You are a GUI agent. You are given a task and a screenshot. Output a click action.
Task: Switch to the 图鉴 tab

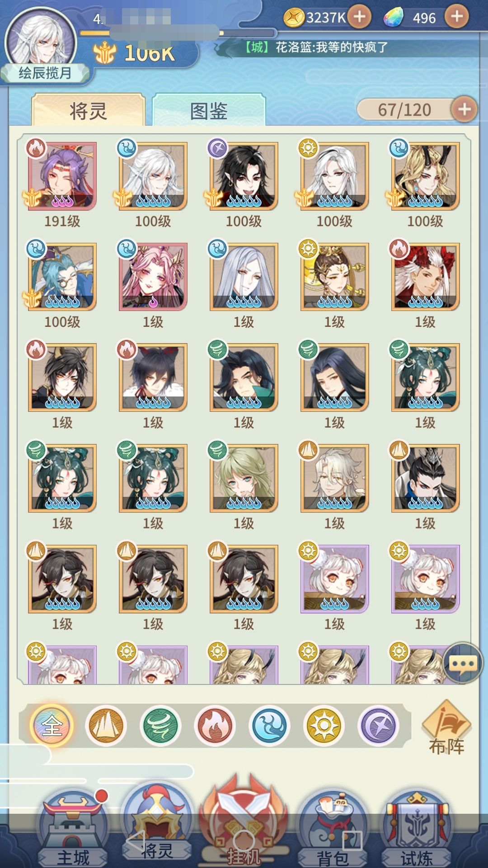(209, 110)
